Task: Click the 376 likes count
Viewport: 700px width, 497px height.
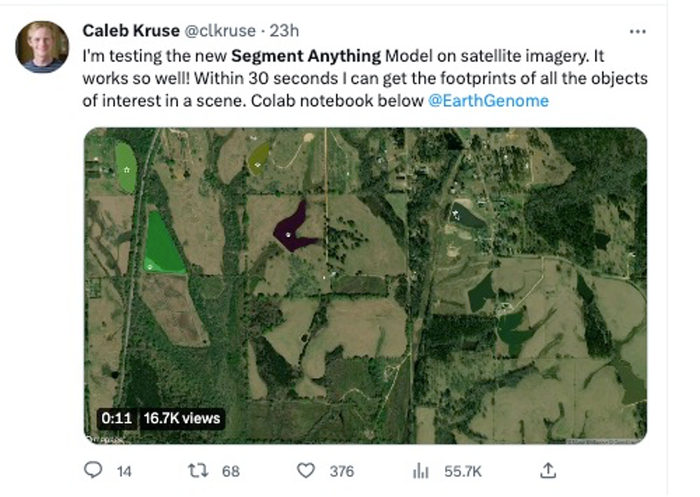Action: tap(342, 471)
